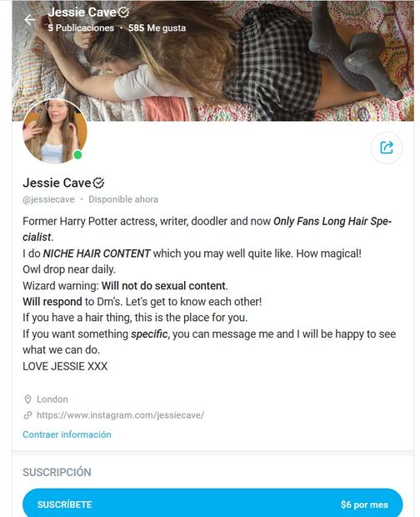The width and height of the screenshot is (420, 517).
Task: Click the $6 por mes price label
Action: pos(364,504)
